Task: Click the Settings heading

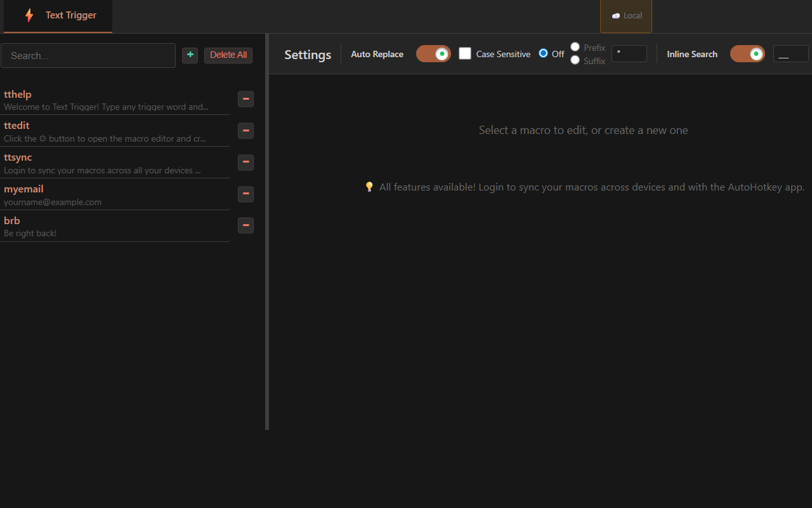Action: [308, 55]
